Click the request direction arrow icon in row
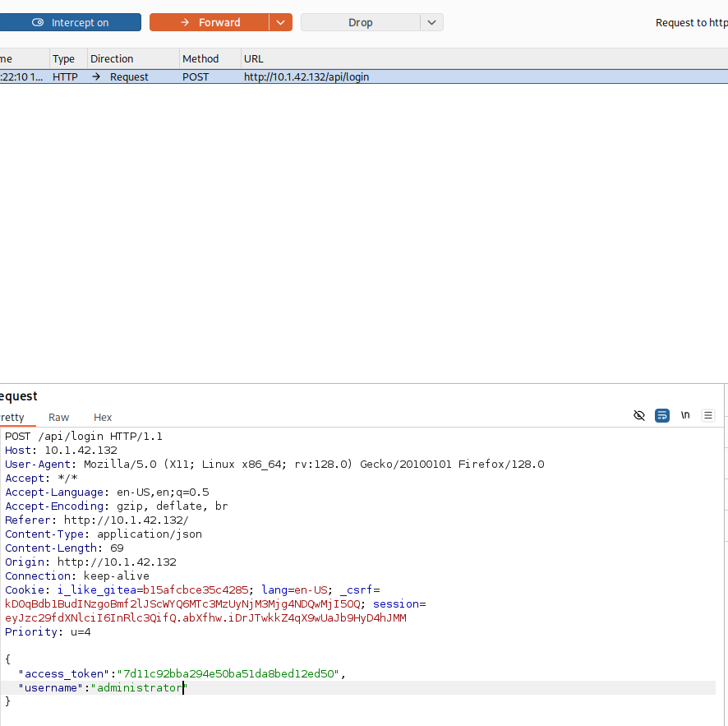Screen dimensions: 728x726 click(x=96, y=76)
